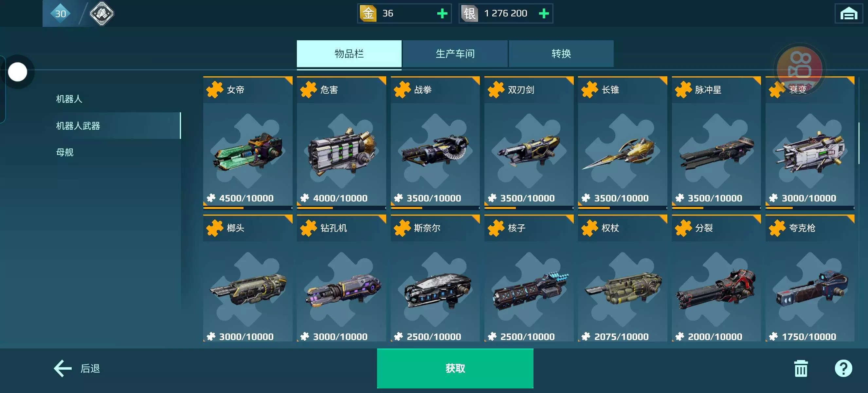Tap the white floating assistive circle

tap(18, 72)
